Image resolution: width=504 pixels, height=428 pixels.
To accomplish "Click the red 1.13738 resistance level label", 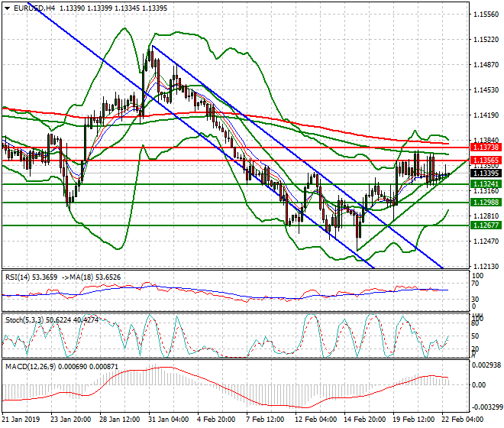I will point(486,148).
